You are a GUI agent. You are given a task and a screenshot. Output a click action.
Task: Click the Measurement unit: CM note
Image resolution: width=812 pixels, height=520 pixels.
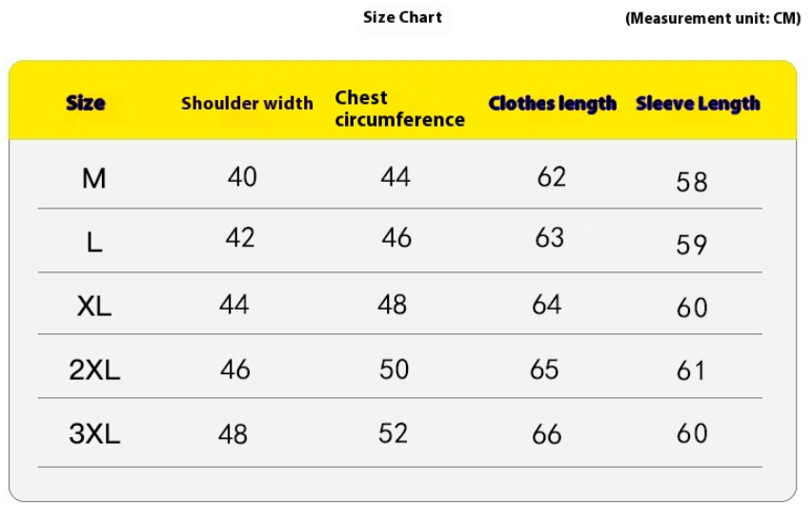coord(713,18)
